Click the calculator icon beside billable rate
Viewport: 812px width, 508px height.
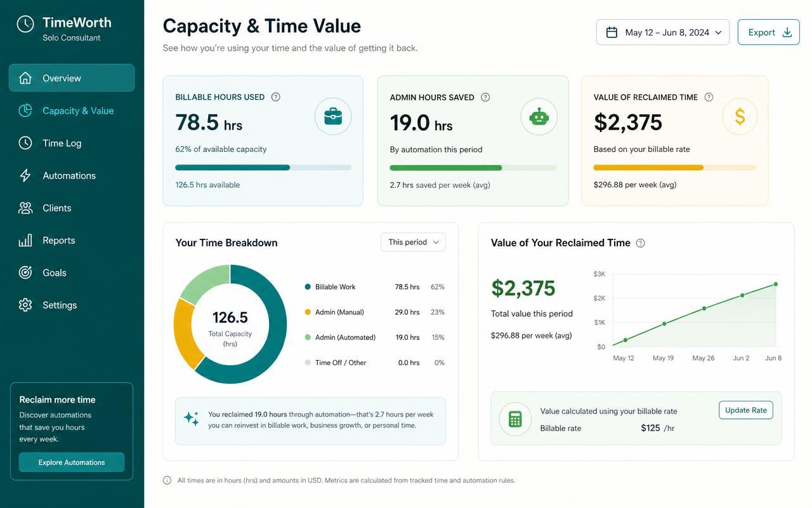[x=515, y=418]
